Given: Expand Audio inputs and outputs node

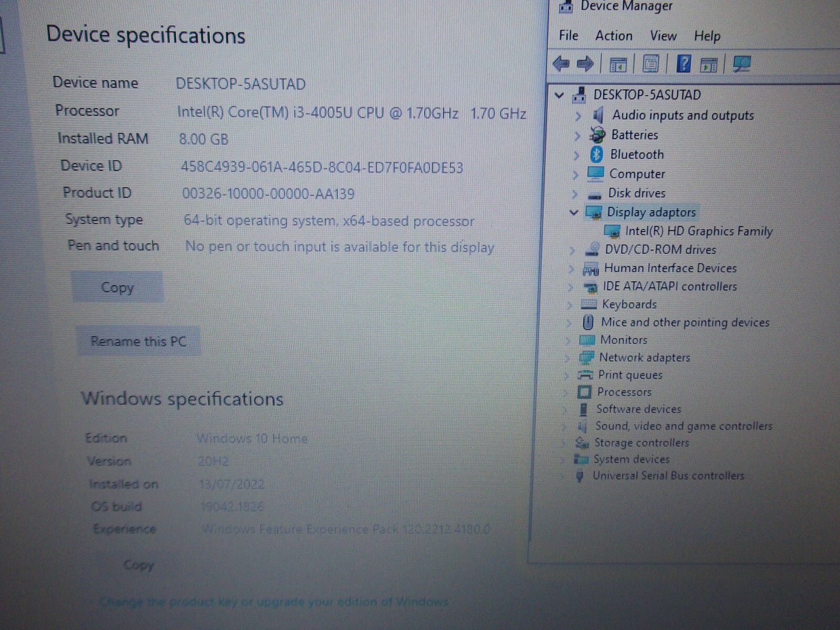Looking at the screenshot, I should point(578,116).
